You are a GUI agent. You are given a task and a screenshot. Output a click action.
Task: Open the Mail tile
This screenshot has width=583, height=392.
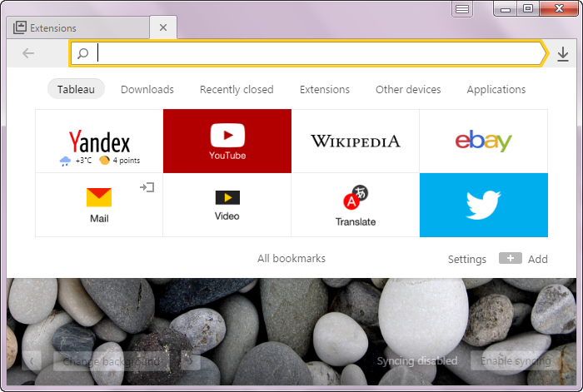(x=99, y=205)
